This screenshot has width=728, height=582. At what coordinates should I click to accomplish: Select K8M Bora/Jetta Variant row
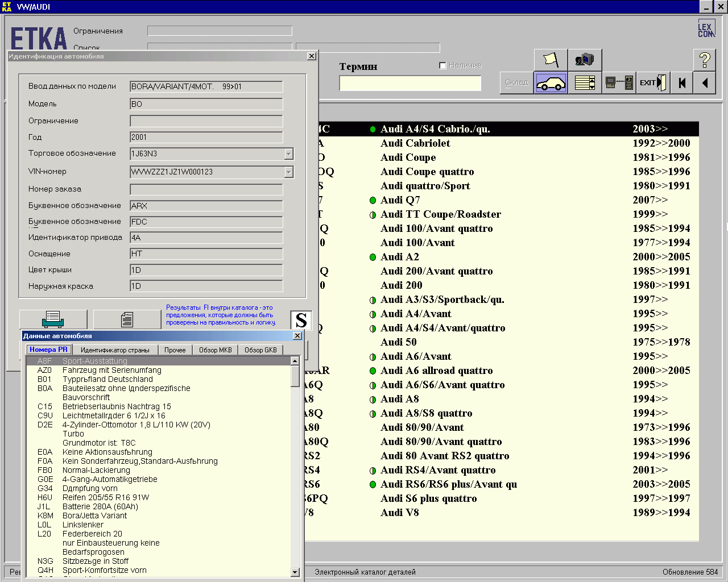[x=159, y=516]
